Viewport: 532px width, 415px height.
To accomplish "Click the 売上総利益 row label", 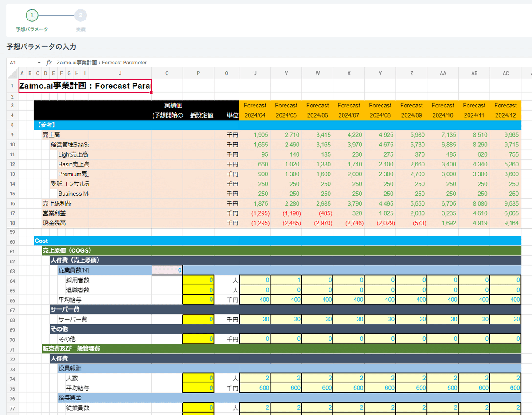I will coord(57,203).
